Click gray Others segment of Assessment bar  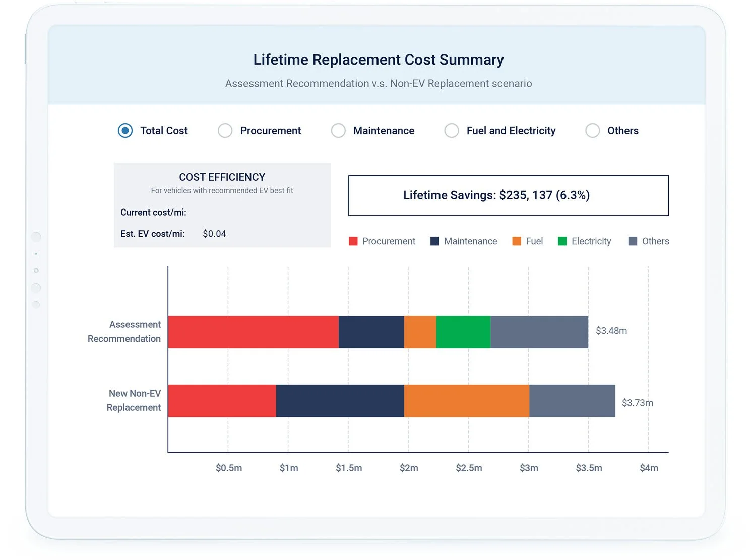click(539, 332)
